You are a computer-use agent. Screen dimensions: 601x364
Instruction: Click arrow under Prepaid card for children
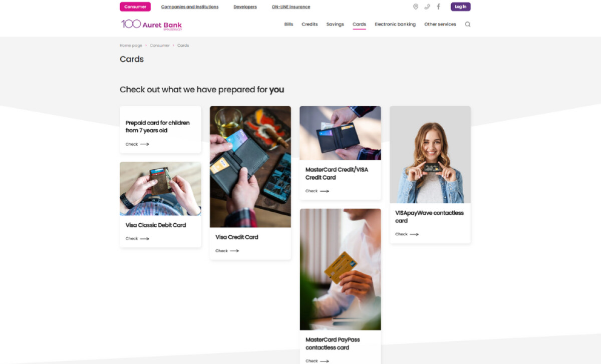145,144
